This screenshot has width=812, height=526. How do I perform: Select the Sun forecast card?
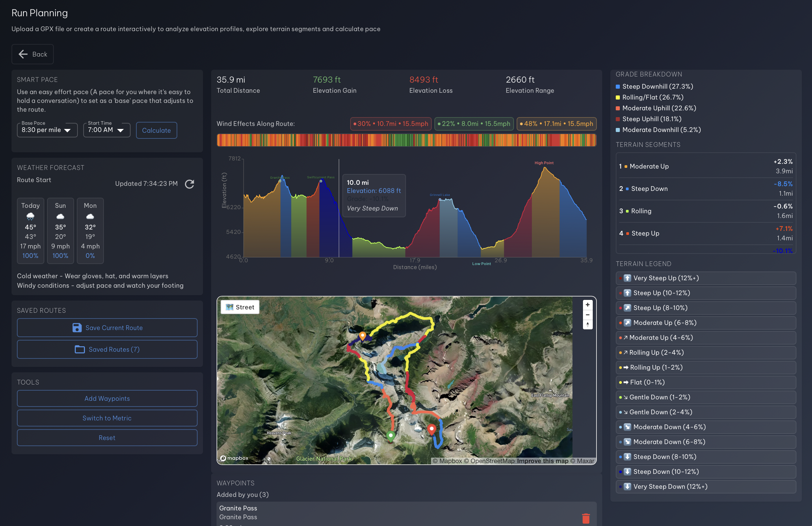[x=60, y=231]
